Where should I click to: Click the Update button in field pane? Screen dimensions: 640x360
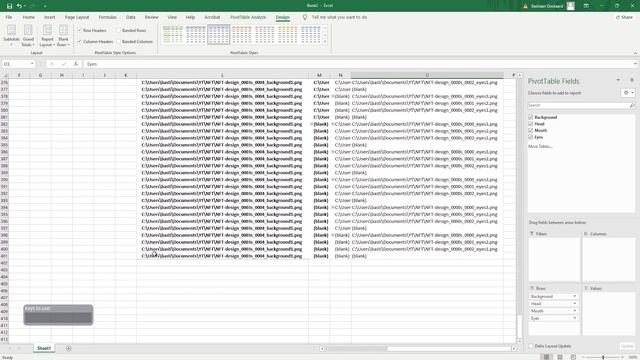627,346
